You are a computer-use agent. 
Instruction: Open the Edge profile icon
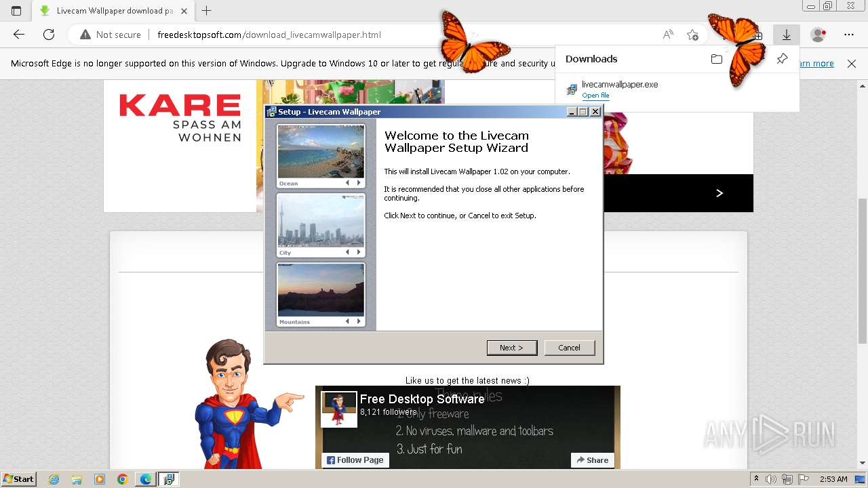(818, 35)
